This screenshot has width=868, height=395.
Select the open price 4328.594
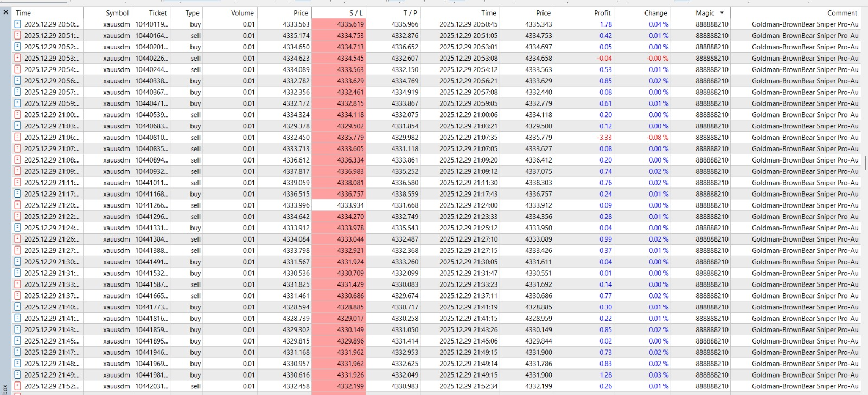tap(296, 307)
